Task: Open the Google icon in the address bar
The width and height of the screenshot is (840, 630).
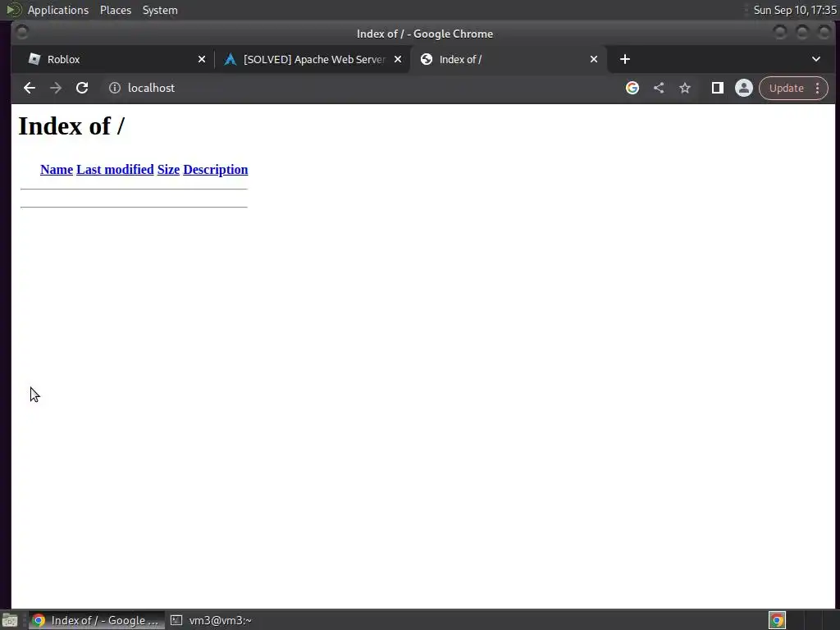Action: point(632,88)
